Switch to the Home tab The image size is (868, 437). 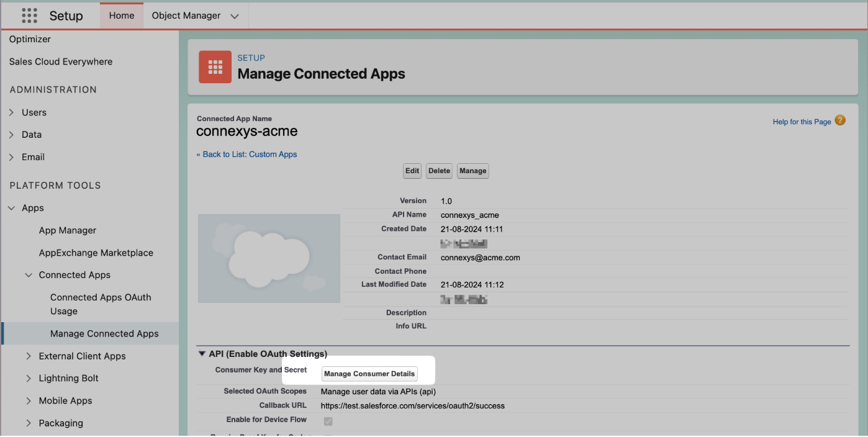[x=122, y=16]
